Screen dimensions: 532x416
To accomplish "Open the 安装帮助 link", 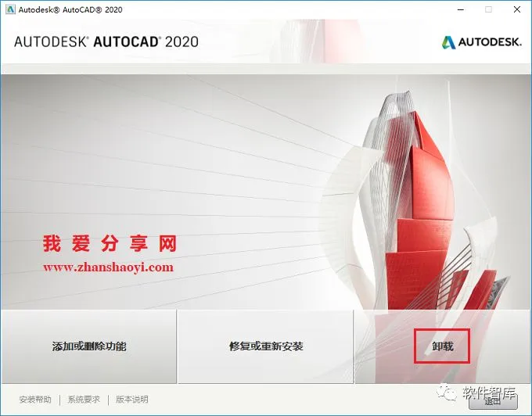I will pos(35,400).
